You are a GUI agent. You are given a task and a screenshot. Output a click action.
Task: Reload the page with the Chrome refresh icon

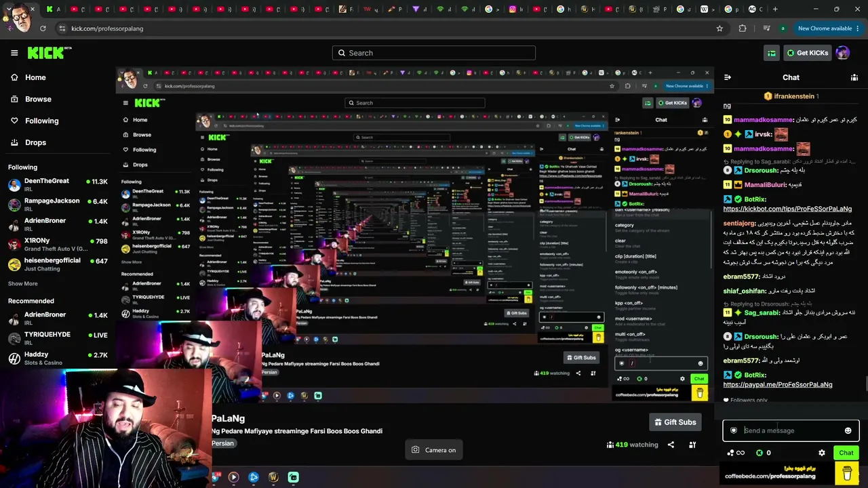coord(43,28)
